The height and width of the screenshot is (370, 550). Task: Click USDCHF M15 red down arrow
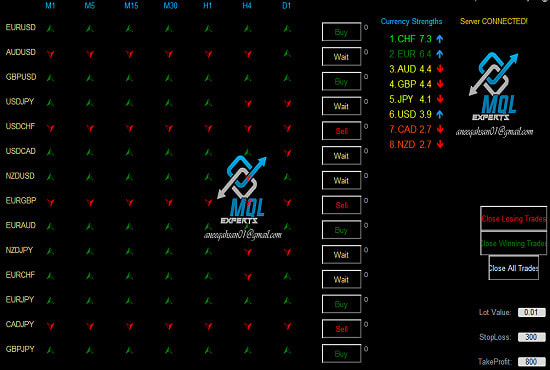pos(129,128)
